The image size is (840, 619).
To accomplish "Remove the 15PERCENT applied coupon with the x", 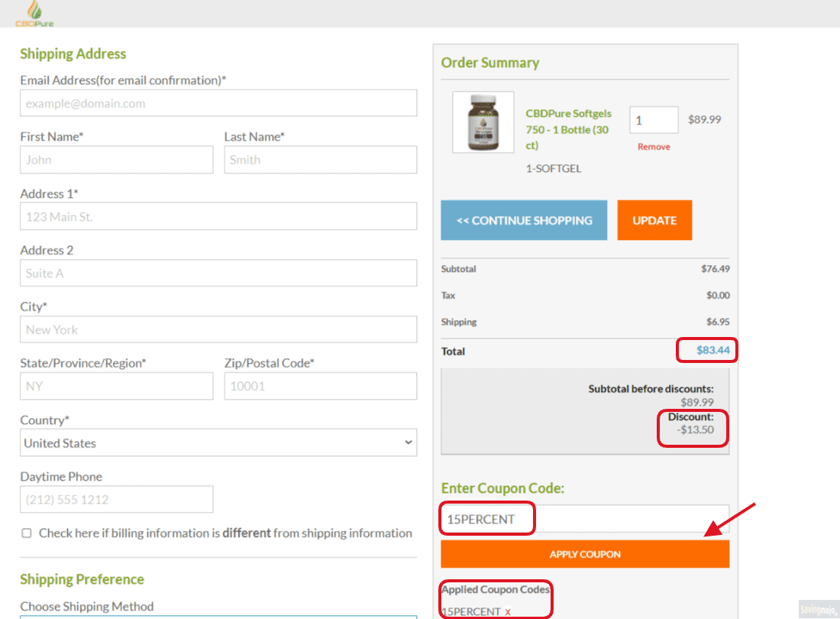I will coord(507,611).
